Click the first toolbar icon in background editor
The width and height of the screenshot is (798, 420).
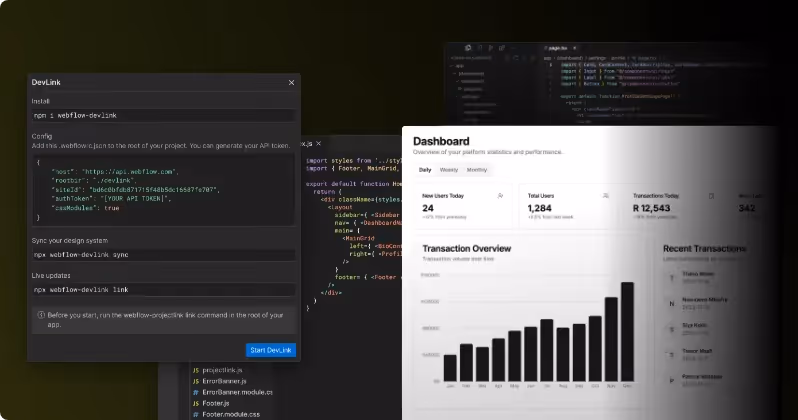pyautogui.click(x=468, y=48)
